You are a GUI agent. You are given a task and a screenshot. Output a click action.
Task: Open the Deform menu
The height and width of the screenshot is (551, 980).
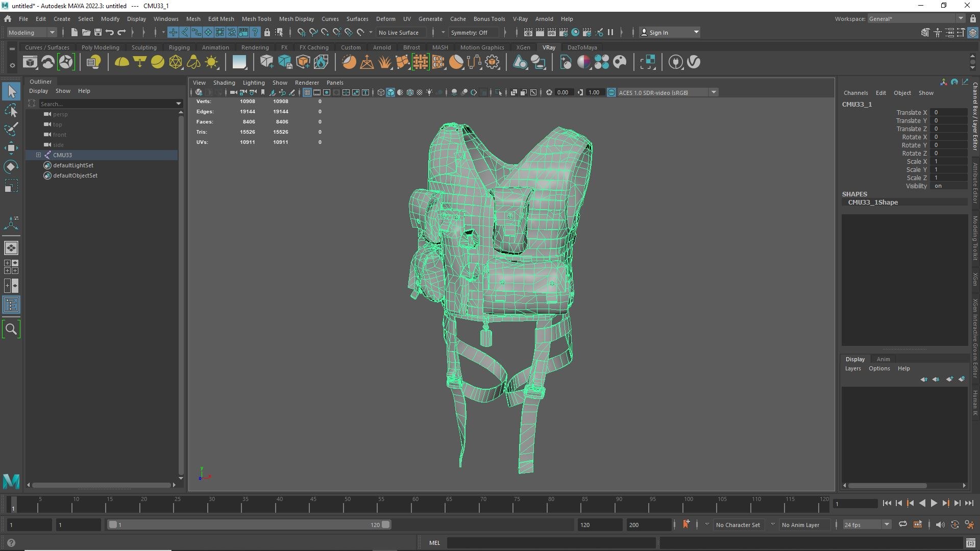pyautogui.click(x=385, y=19)
